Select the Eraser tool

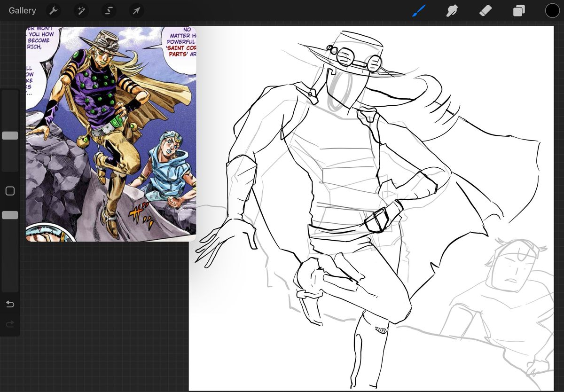485,10
